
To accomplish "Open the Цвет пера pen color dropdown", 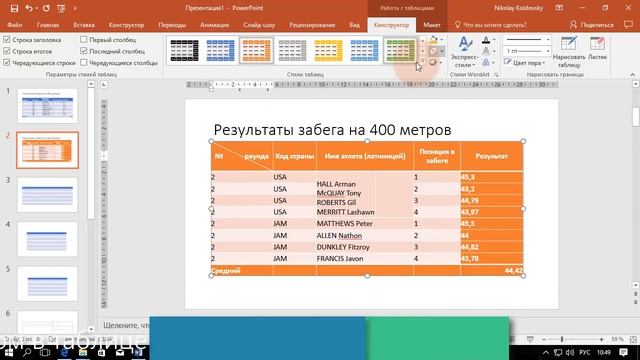I will pos(525,63).
